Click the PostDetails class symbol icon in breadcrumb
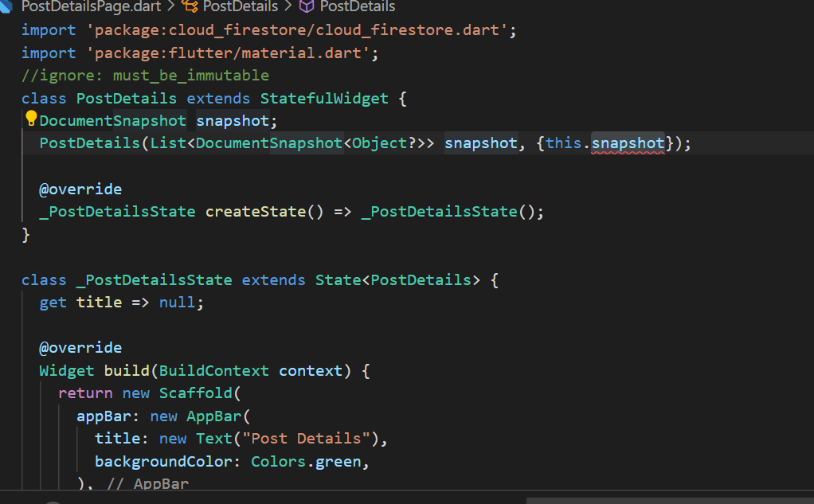 click(190, 6)
